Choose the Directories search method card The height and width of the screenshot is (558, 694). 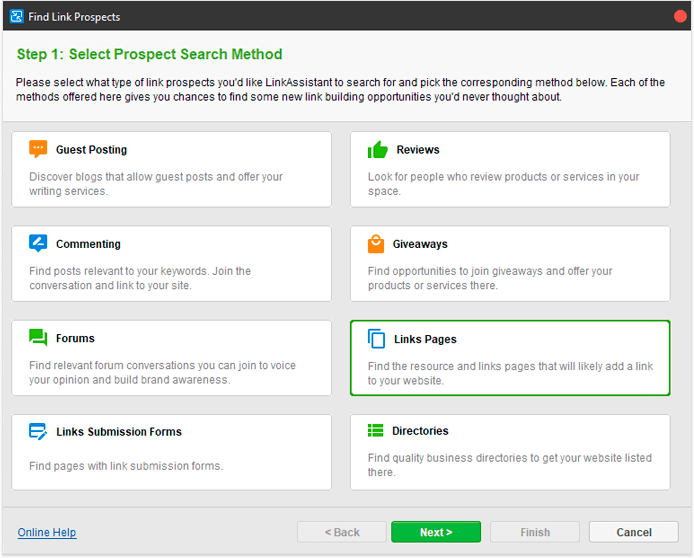pos(510,452)
